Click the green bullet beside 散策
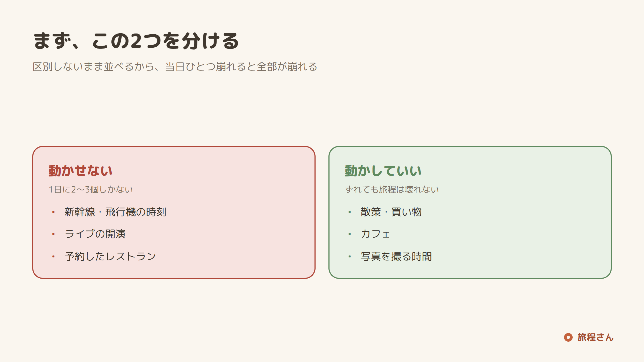 pos(350,212)
